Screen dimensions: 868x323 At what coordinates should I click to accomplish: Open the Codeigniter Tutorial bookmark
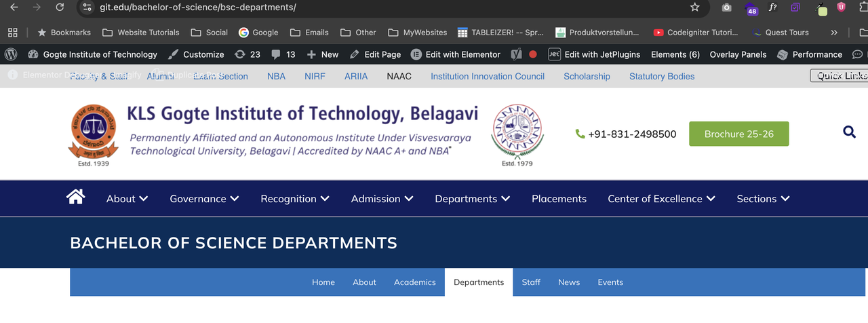coord(696,32)
